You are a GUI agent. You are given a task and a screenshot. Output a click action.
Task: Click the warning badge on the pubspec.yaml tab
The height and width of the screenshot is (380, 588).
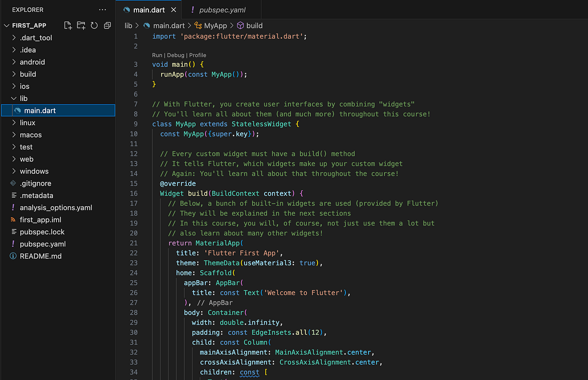pos(193,9)
